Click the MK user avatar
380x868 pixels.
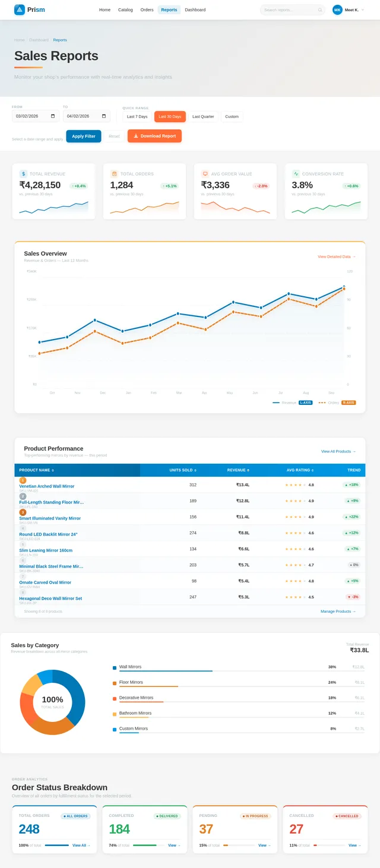click(x=337, y=10)
